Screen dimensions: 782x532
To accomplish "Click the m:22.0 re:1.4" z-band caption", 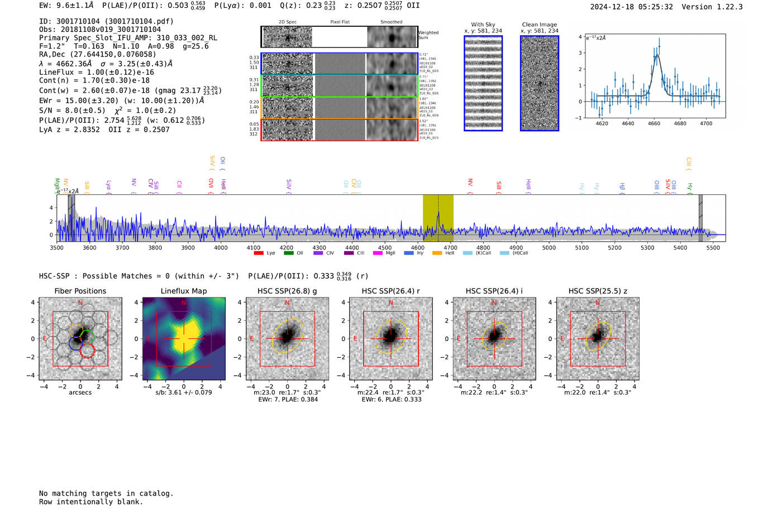I will (x=598, y=392).
